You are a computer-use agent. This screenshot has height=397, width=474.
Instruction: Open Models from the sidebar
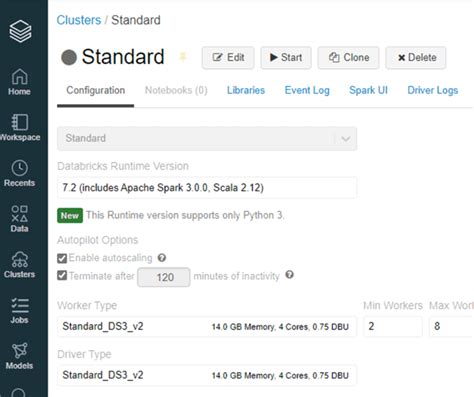tap(19, 356)
